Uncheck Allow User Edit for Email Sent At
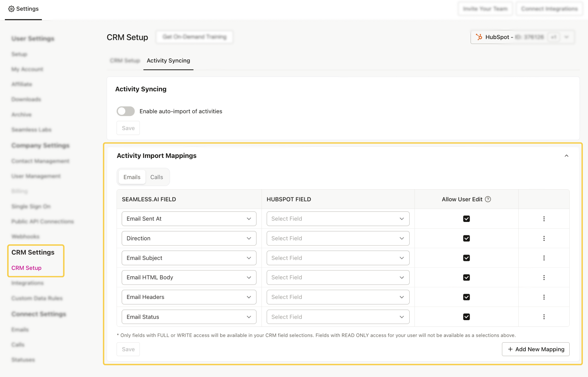The image size is (588, 377). (x=466, y=219)
